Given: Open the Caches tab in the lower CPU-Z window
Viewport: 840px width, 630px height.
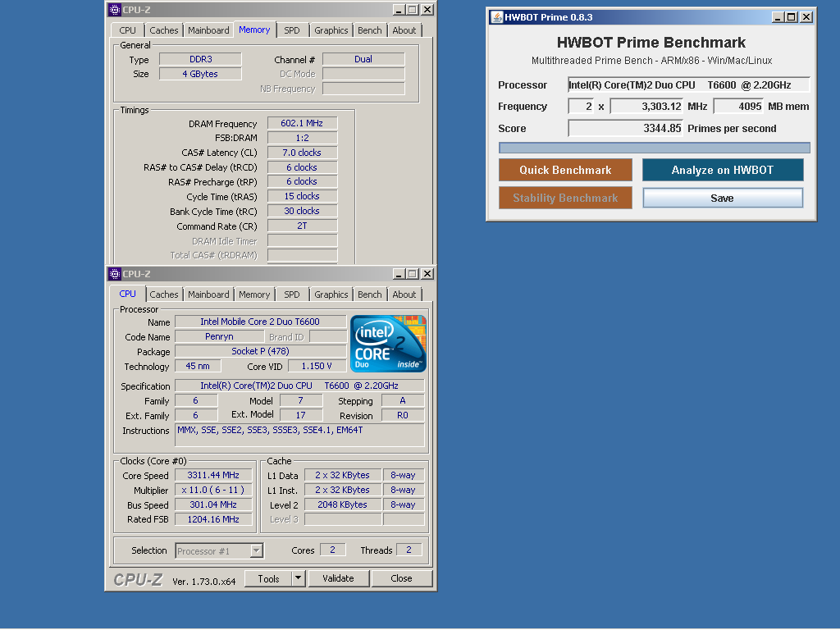Looking at the screenshot, I should [163, 294].
